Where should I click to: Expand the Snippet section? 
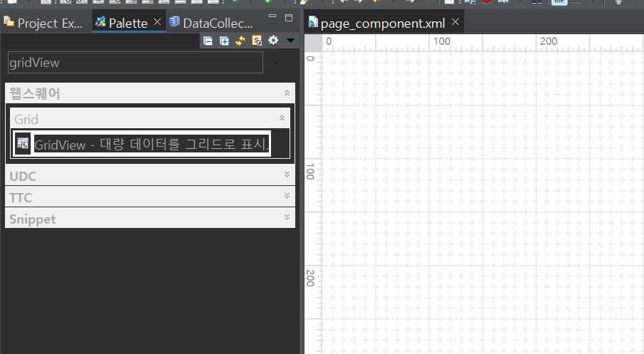[287, 217]
